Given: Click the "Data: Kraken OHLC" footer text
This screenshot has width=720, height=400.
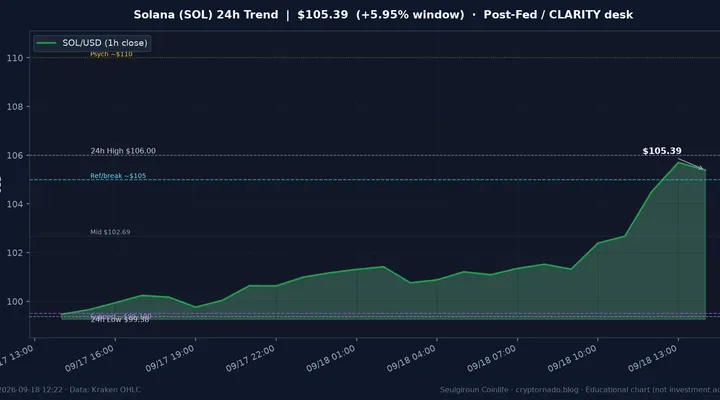Looking at the screenshot, I should pyautogui.click(x=105, y=390).
